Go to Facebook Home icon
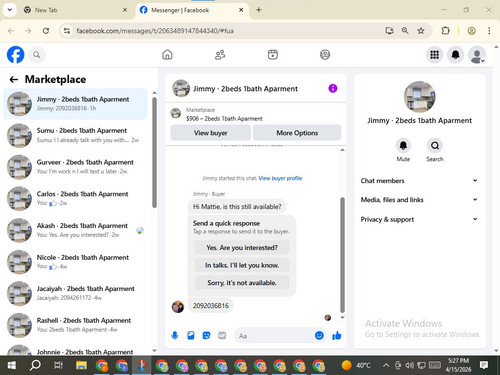The image size is (500, 375). 167,55
